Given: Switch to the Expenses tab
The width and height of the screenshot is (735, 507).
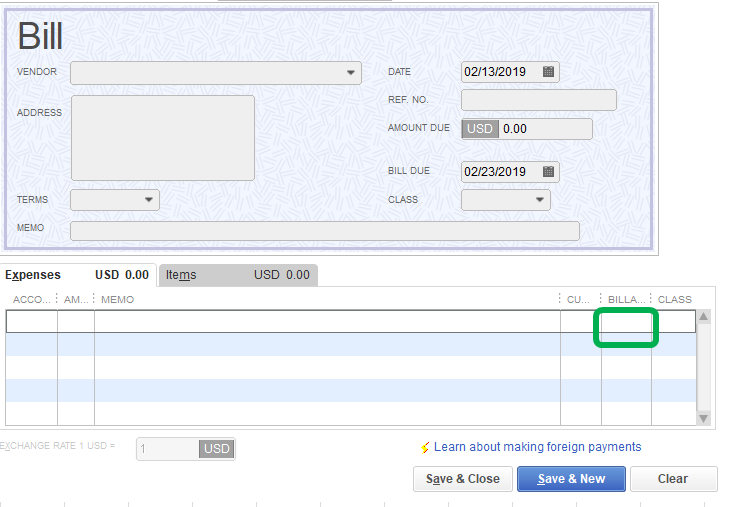Looking at the screenshot, I should (x=77, y=275).
